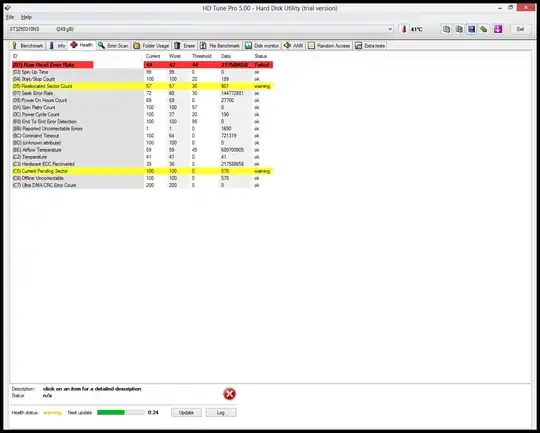Click the 41°C temperature readout in toolbar
The width and height of the screenshot is (540, 433).
(416, 29)
